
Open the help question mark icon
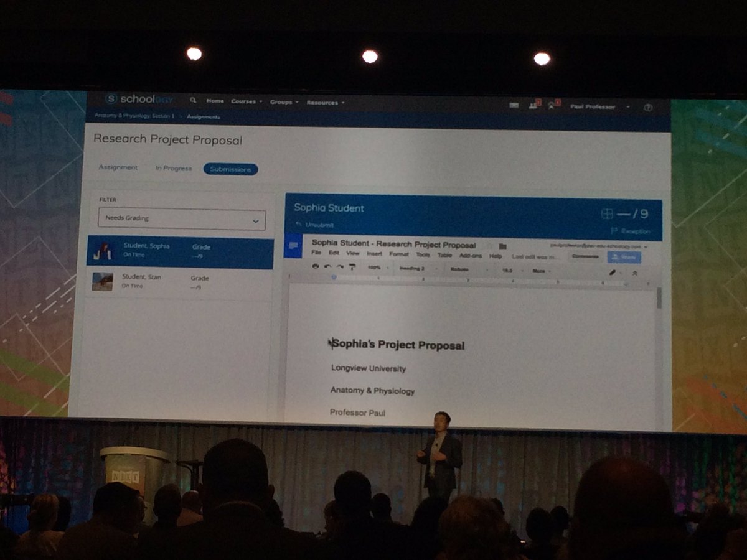click(x=648, y=107)
